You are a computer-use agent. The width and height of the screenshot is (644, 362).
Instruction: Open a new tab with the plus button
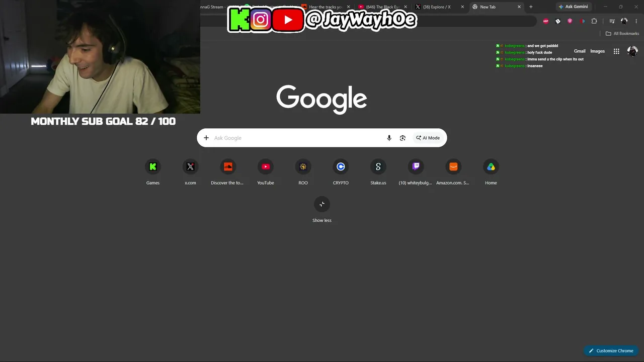point(531,7)
